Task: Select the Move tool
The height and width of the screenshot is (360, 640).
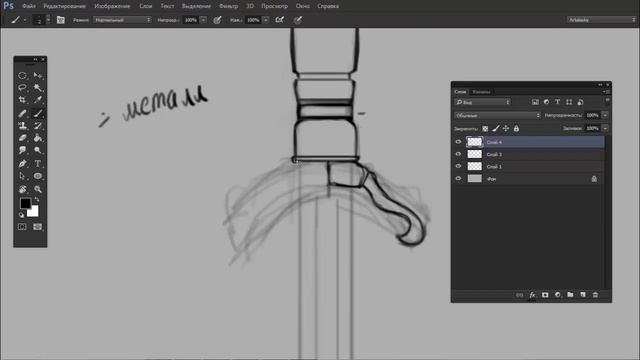Action: coord(38,76)
